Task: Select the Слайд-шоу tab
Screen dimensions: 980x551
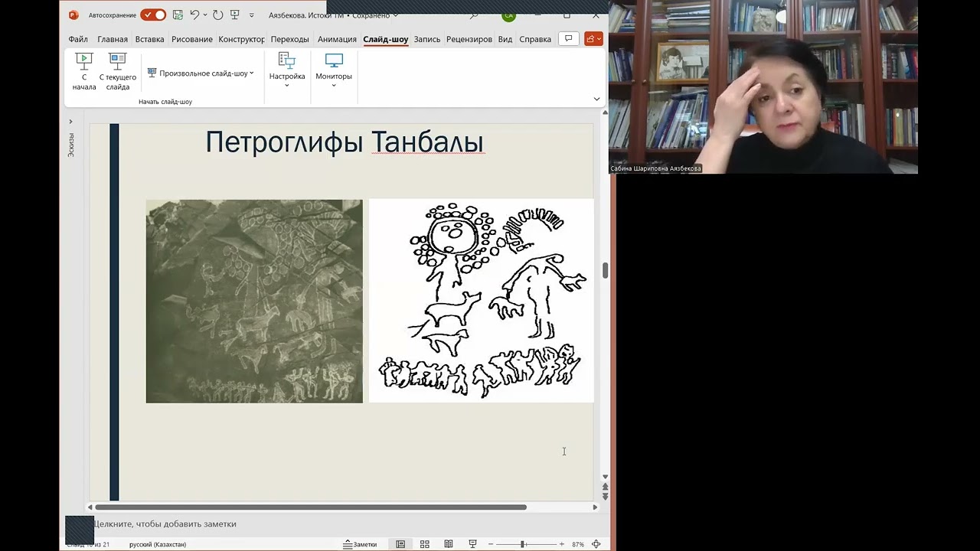Action: (386, 39)
